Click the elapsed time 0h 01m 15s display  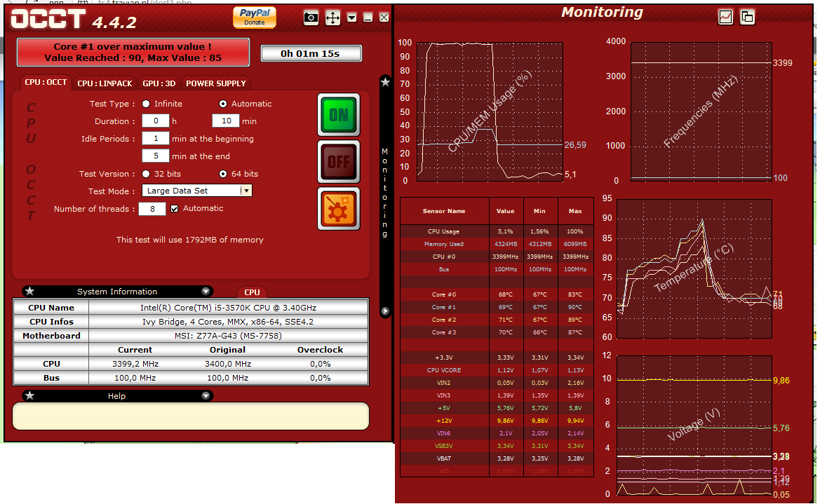coord(311,53)
